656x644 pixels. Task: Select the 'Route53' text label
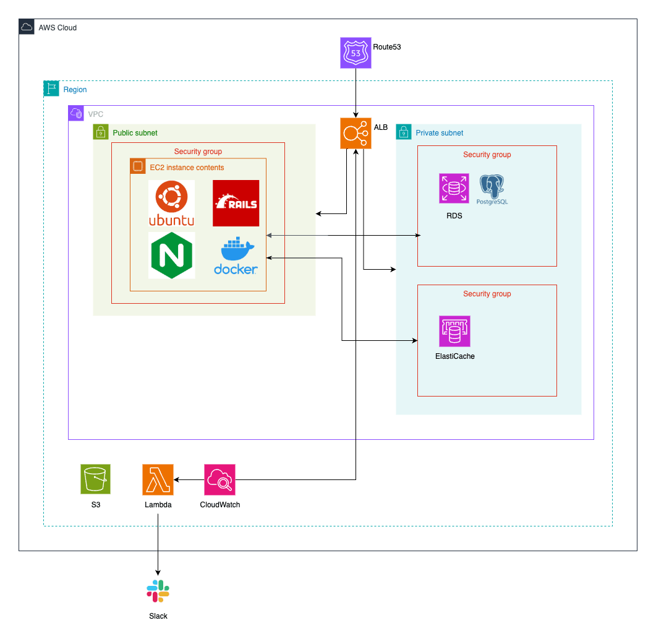[387, 47]
